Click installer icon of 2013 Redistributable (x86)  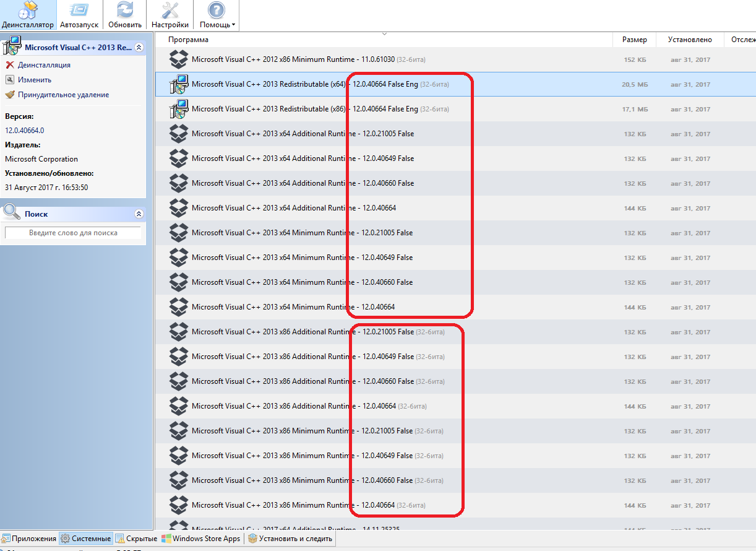[x=179, y=109]
